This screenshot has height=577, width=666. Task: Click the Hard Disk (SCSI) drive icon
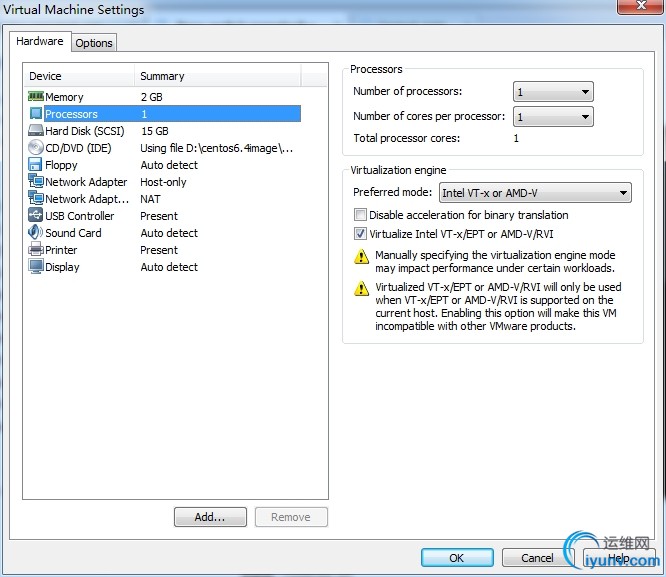(x=36, y=130)
